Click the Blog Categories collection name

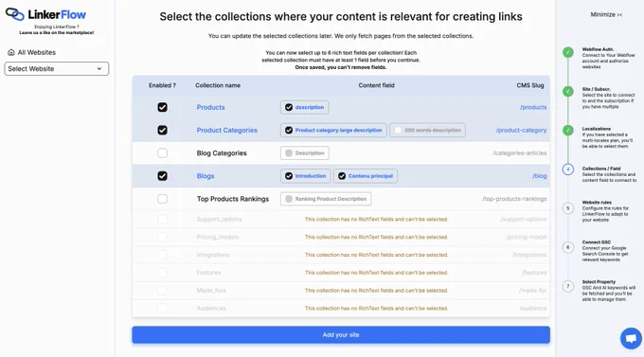coord(222,152)
